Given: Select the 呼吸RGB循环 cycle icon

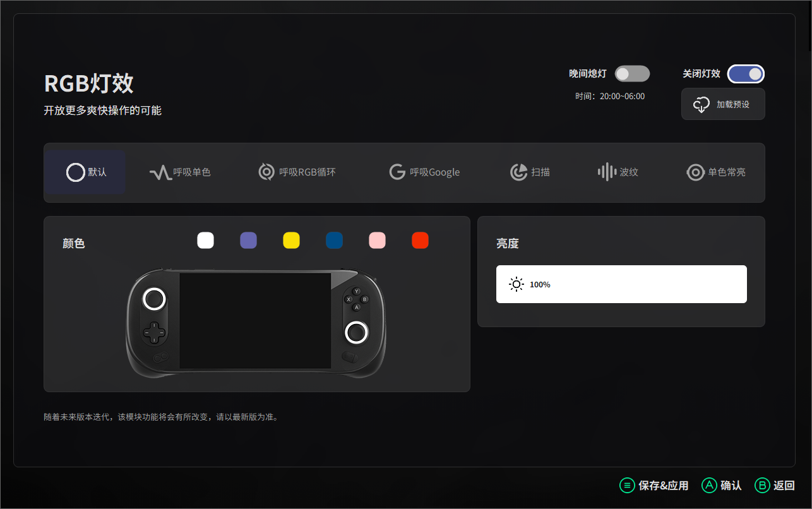Looking at the screenshot, I should pos(266,172).
